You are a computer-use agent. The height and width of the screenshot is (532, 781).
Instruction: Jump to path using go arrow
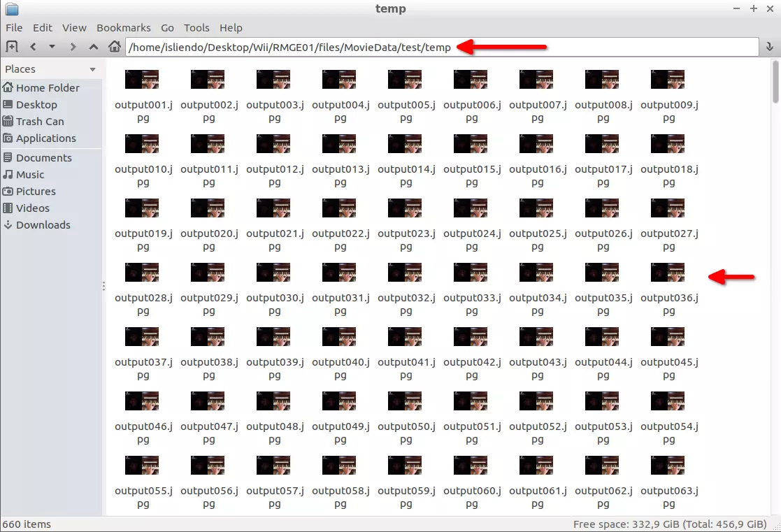770,47
